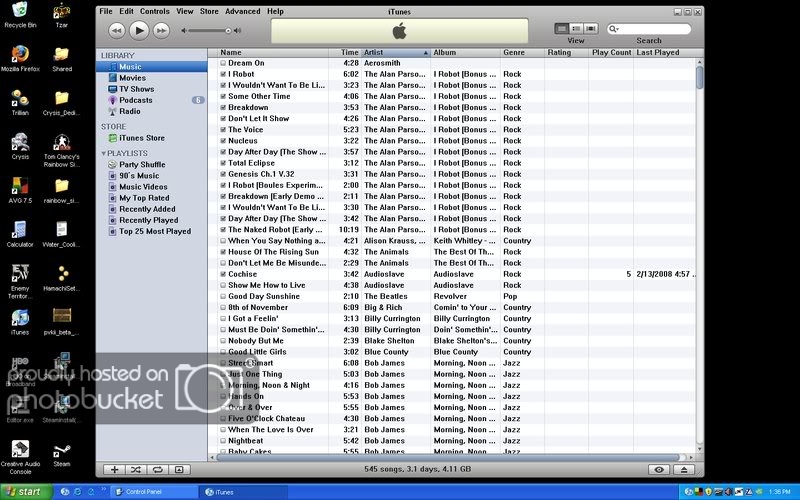The width and height of the screenshot is (800, 500).
Task: Toggle repeat button at bottom
Action: pos(157,470)
